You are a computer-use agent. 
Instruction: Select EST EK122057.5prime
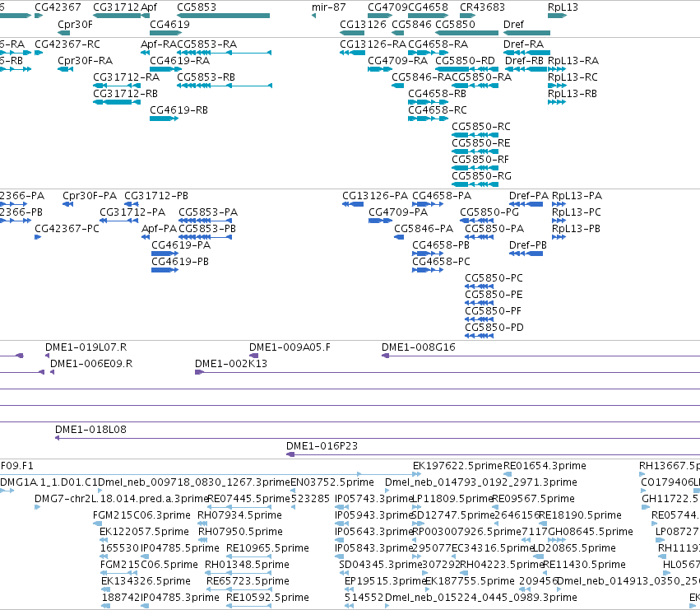pyautogui.click(x=144, y=532)
